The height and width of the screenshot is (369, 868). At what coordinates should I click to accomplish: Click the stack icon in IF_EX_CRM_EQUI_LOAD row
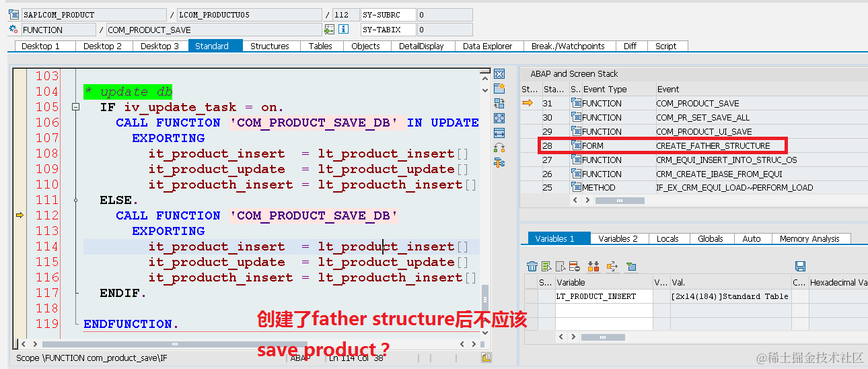(576, 188)
